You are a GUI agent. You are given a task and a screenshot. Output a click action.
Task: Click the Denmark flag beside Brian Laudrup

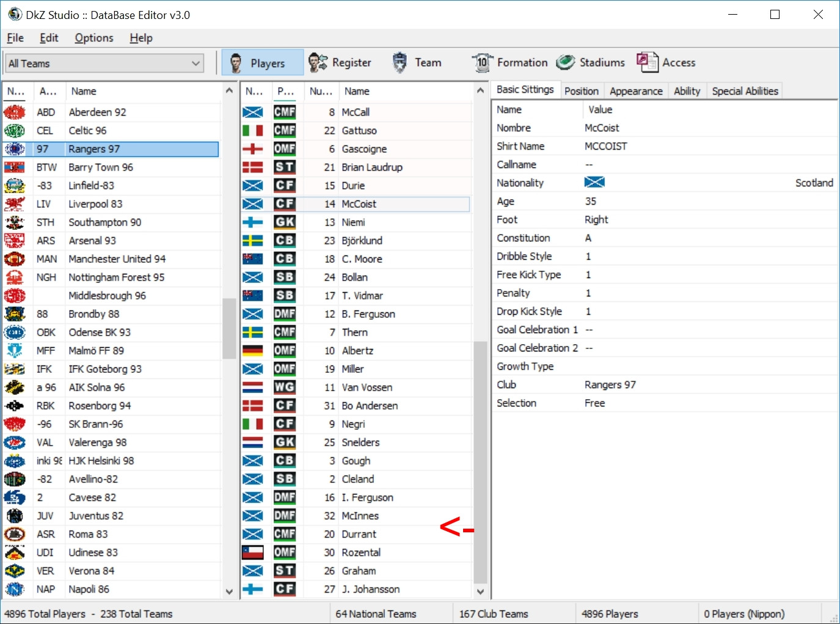[x=252, y=167]
